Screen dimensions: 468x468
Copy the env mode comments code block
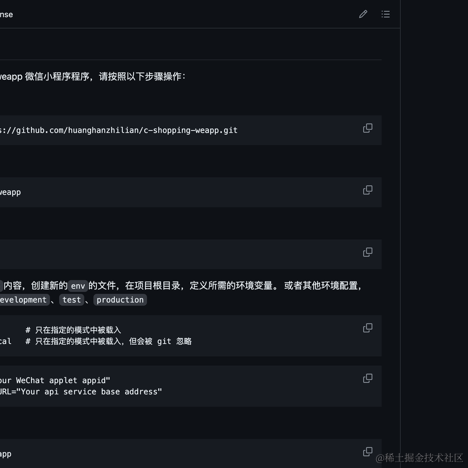[x=368, y=328]
